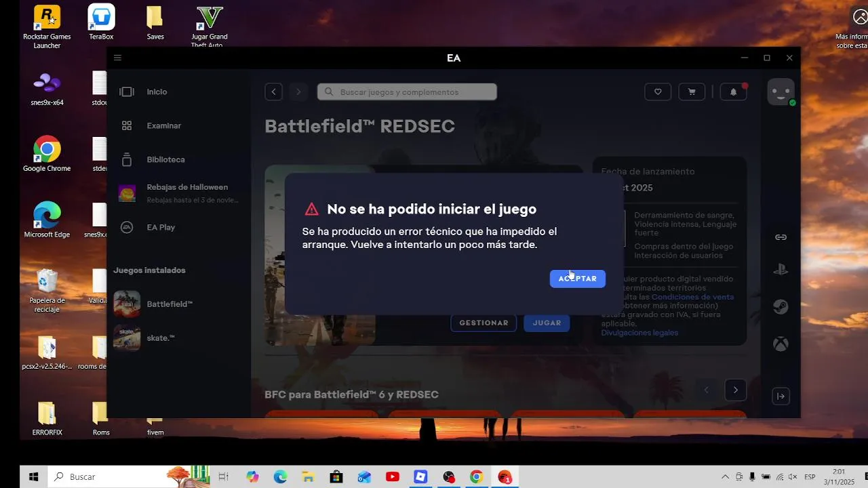
Task: Click the JUGAR button
Action: (547, 323)
